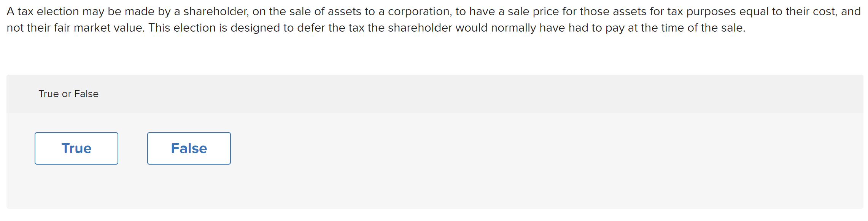Choose True for the tax election question
868x221 pixels.
(76, 148)
